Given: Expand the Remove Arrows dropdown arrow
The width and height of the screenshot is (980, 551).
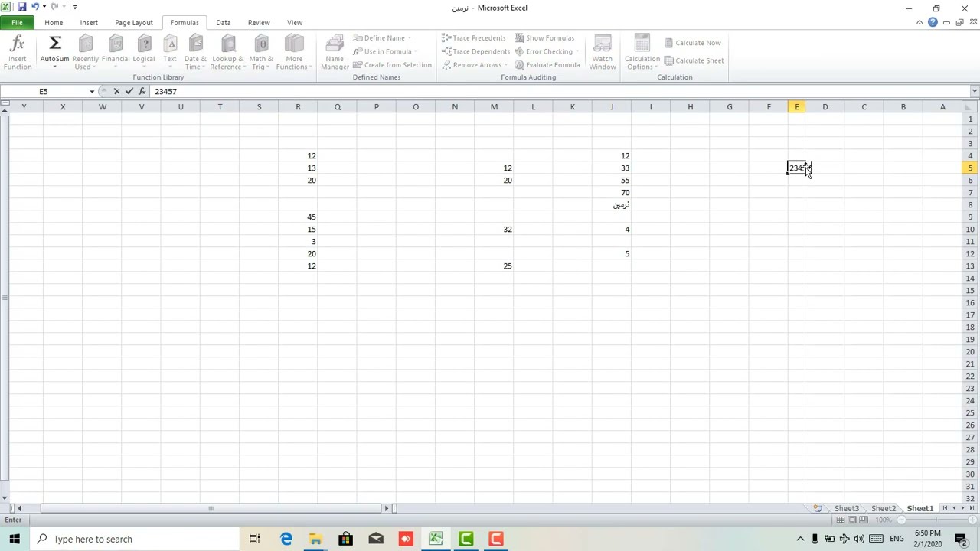Looking at the screenshot, I should (505, 65).
